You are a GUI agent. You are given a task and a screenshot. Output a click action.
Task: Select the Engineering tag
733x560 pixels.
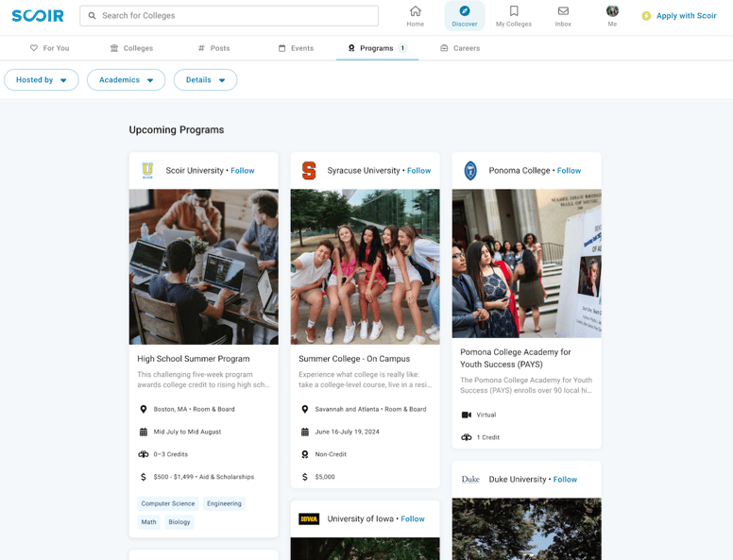pyautogui.click(x=225, y=503)
